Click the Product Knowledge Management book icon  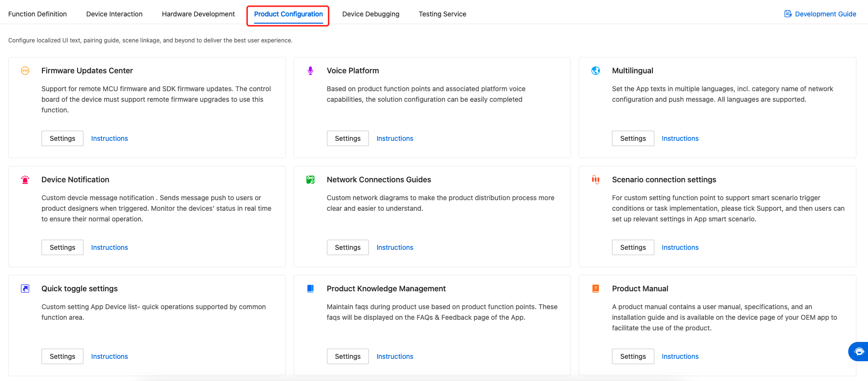[311, 289]
